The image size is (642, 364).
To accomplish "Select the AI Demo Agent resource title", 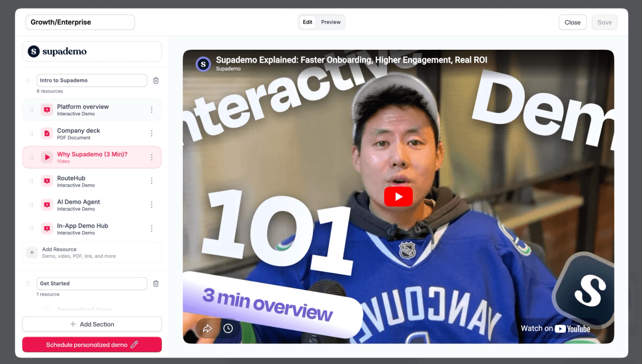I will 79,202.
